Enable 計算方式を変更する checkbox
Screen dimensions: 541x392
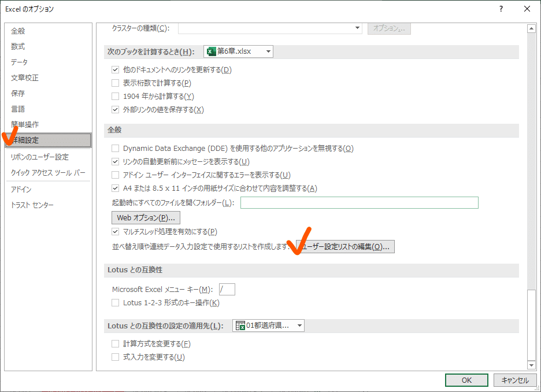115,343
